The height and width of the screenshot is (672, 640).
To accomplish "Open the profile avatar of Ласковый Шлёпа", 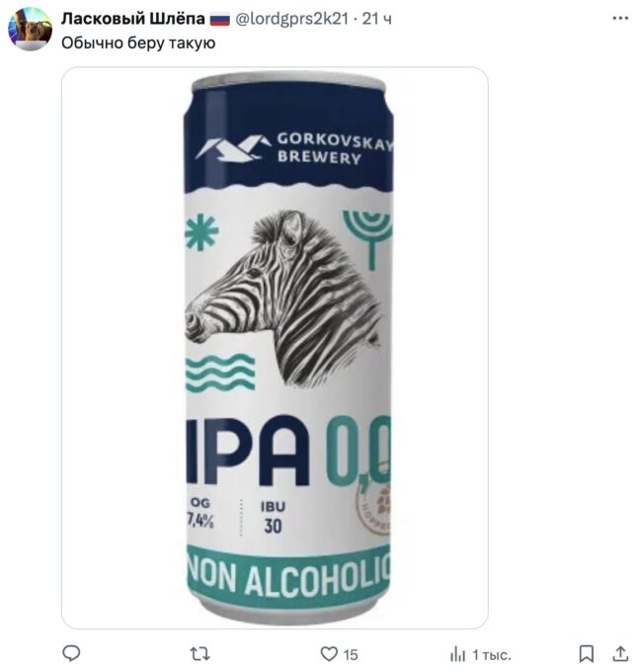I will 30,29.
